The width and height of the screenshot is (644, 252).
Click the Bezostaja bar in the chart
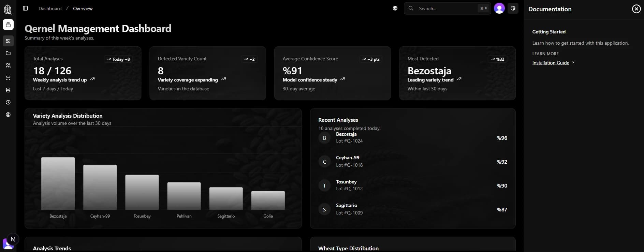pos(58,183)
